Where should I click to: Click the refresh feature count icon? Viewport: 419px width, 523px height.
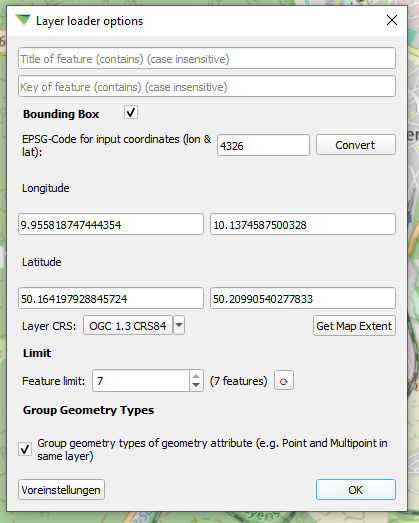point(284,380)
